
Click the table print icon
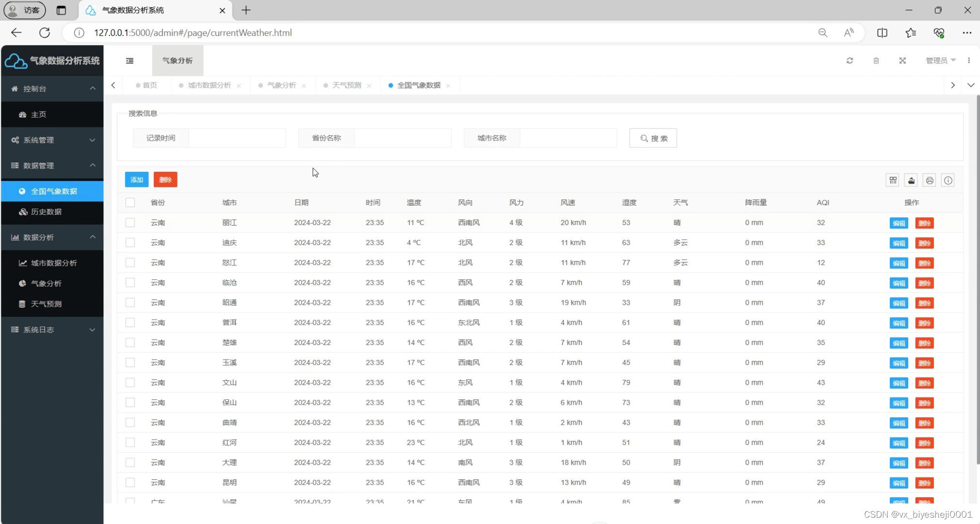pyautogui.click(x=930, y=180)
